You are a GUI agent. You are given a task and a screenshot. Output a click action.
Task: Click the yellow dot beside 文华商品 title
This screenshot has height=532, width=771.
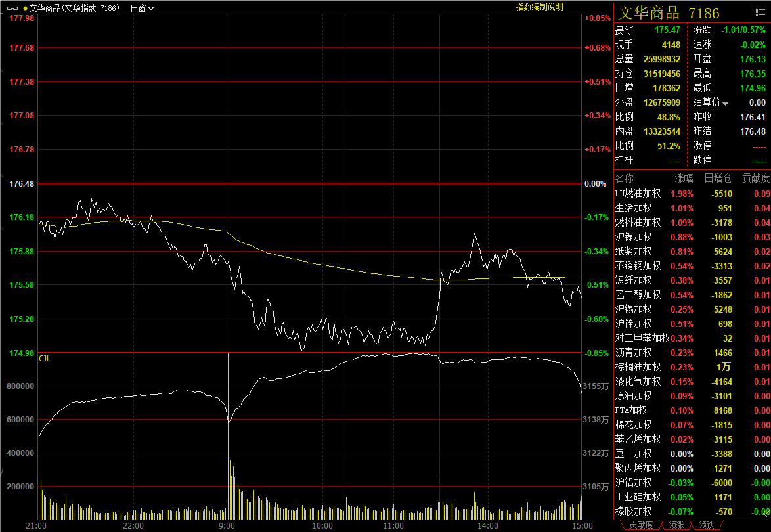(25, 8)
